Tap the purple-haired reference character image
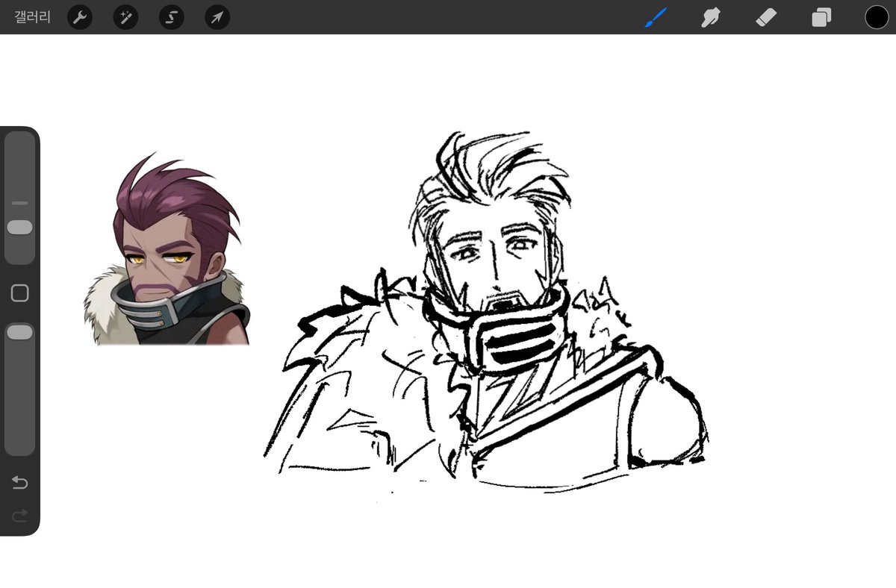This screenshot has width=896, height=588. click(165, 248)
